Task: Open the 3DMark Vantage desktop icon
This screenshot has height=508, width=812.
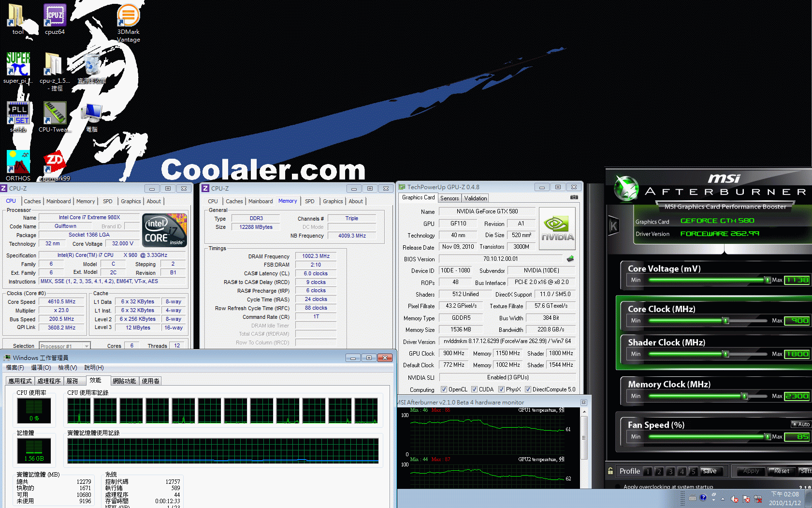Action: (129, 23)
